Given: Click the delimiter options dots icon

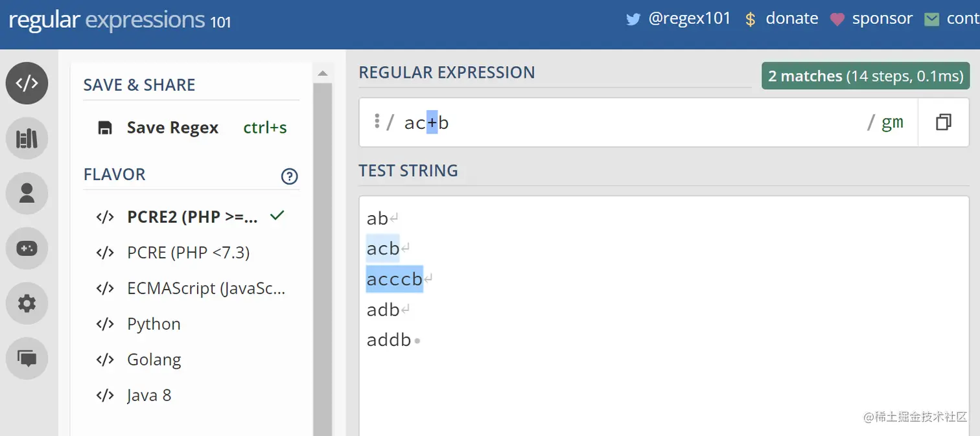Looking at the screenshot, I should point(377,121).
